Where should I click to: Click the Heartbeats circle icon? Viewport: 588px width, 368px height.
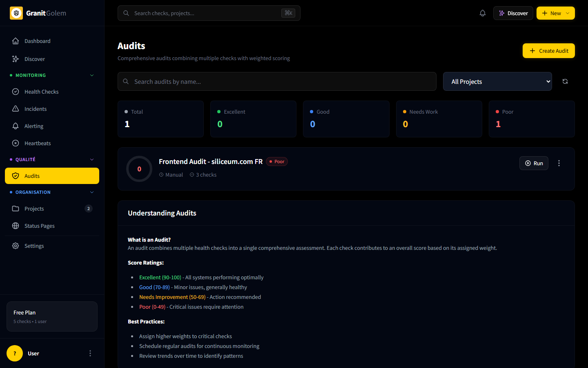pos(16,143)
